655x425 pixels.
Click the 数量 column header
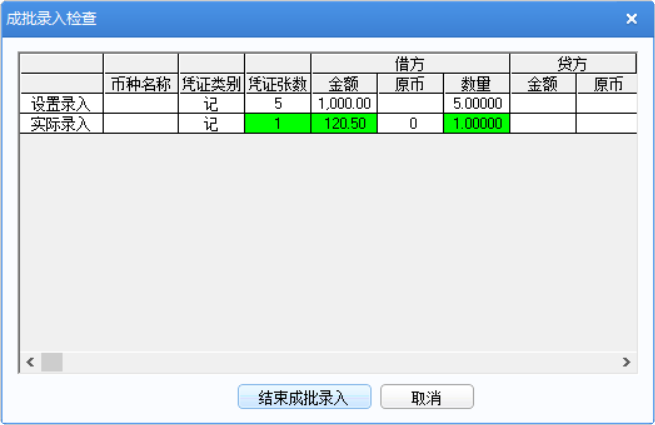pos(477,84)
